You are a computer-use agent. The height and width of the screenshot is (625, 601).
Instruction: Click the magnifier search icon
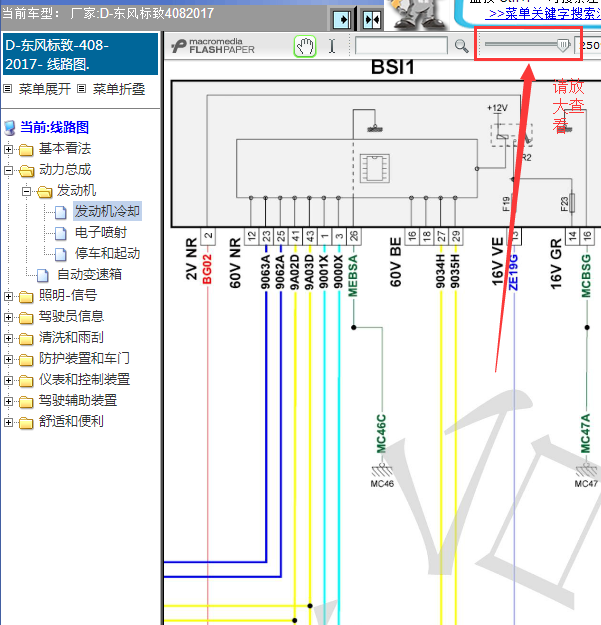462,46
